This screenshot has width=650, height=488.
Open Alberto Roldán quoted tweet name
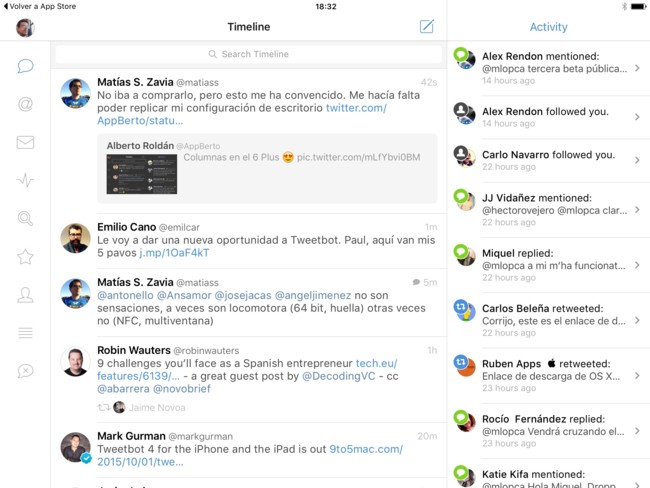[140, 146]
